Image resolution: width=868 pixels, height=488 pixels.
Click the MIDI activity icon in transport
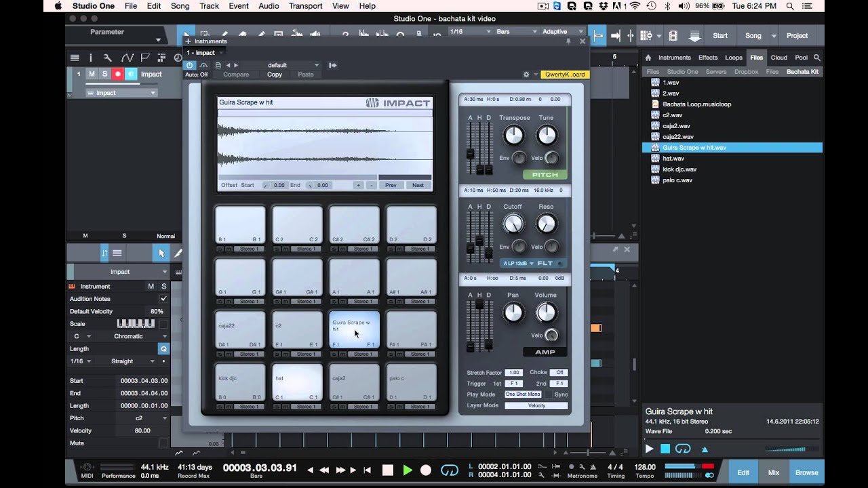pos(87,467)
